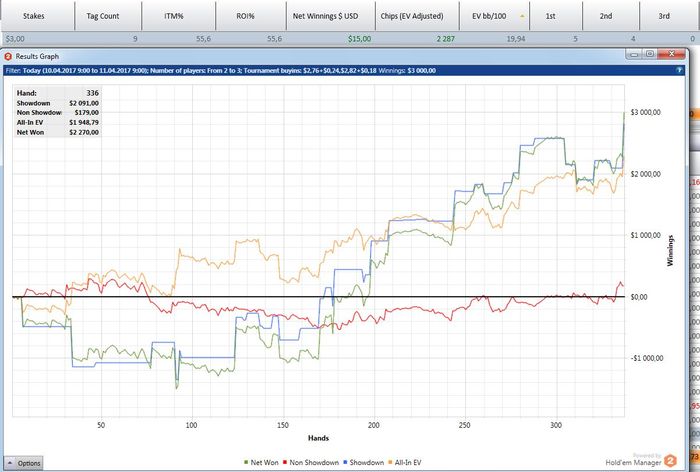Click the ITM% column header

(174, 16)
